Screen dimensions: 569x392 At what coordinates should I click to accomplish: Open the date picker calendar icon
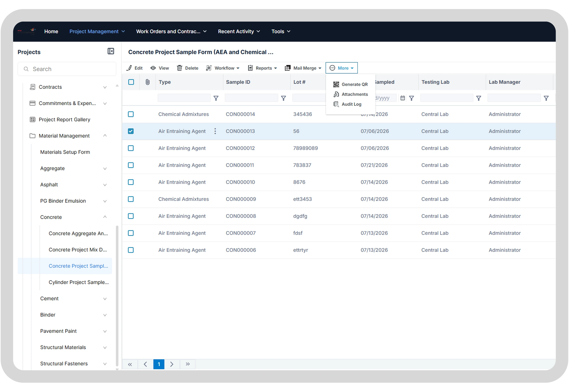(403, 98)
